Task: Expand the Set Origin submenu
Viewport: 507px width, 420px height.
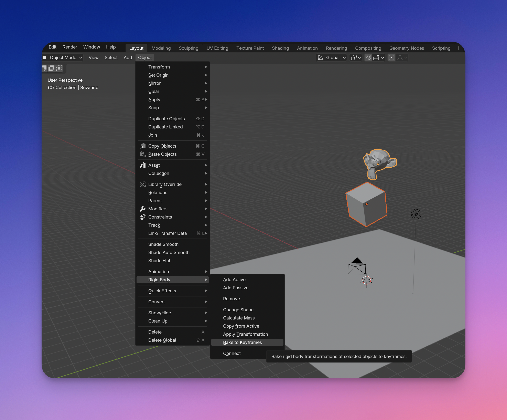Action: [172, 75]
